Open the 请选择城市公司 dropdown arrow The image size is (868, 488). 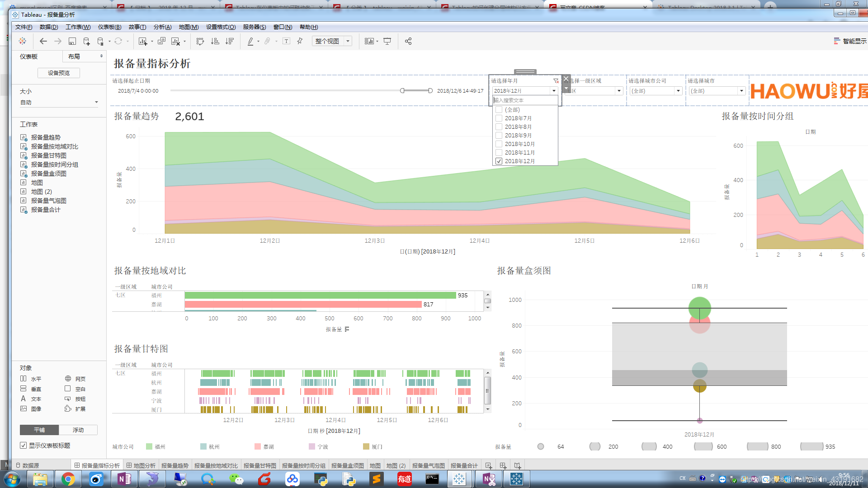click(x=678, y=91)
